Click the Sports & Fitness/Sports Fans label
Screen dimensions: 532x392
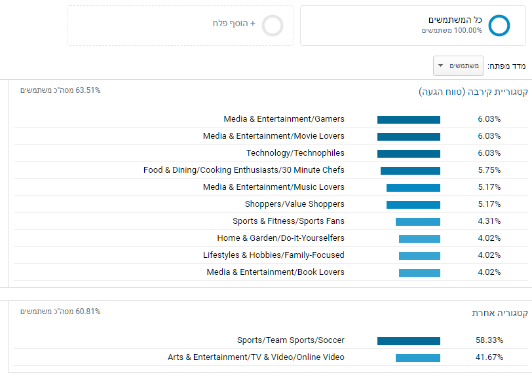(288, 221)
